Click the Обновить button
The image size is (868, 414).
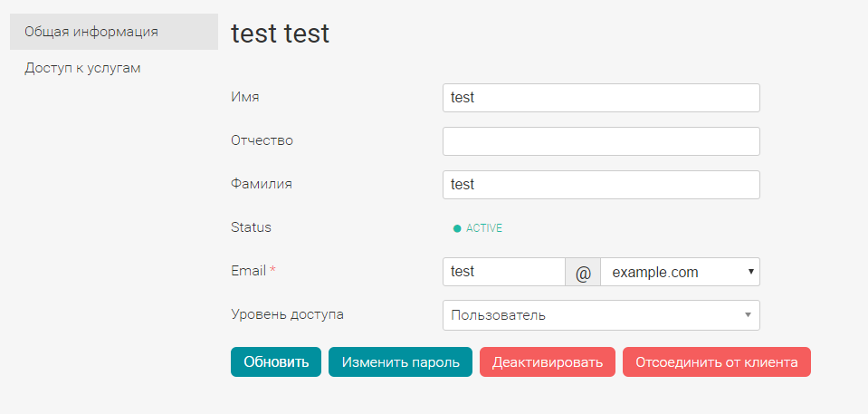(x=276, y=361)
